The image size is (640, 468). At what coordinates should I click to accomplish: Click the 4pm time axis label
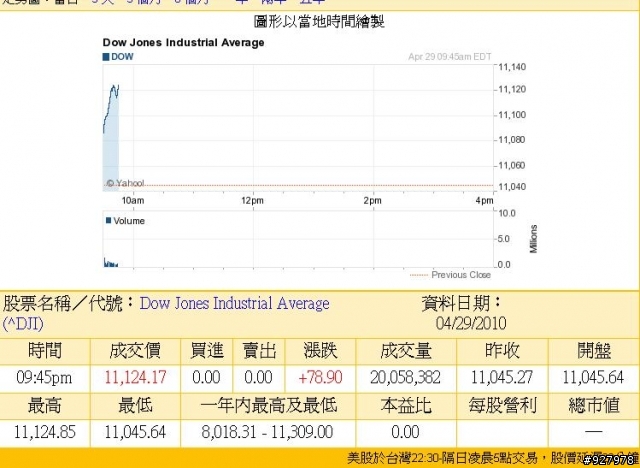[x=484, y=200]
